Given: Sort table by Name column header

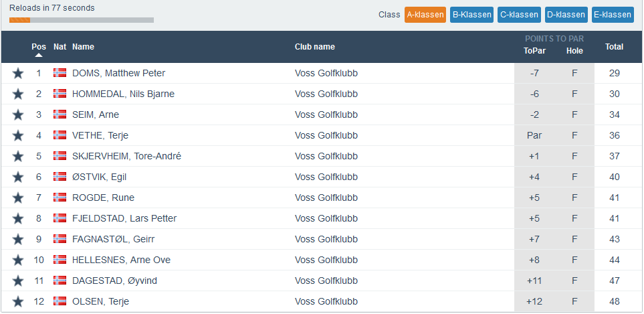Looking at the screenshot, I should click(x=84, y=47).
